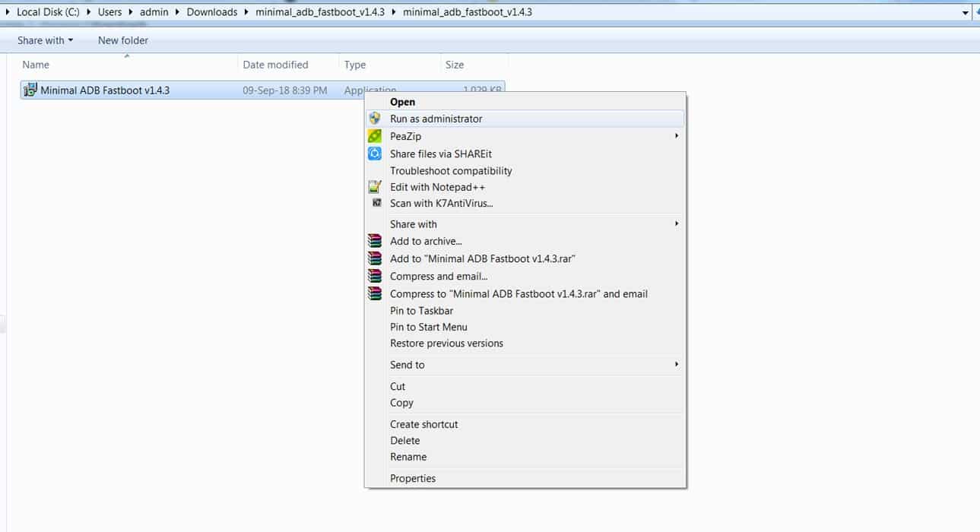Image resolution: width=980 pixels, height=532 pixels.
Task: Click the Downloads breadcrumb in address bar
Action: 211,12
